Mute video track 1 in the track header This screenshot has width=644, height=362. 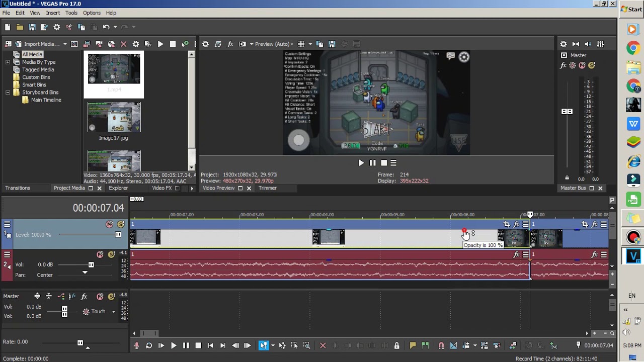109,224
